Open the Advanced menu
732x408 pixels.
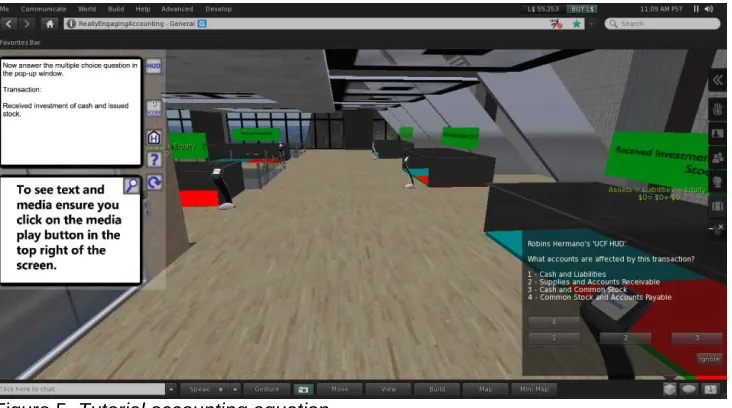pos(177,9)
